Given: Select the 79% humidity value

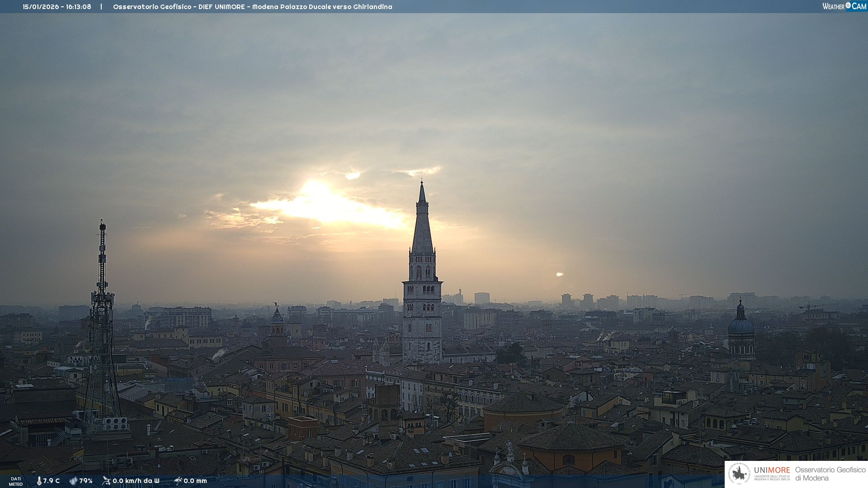Looking at the screenshot, I should point(86,481).
